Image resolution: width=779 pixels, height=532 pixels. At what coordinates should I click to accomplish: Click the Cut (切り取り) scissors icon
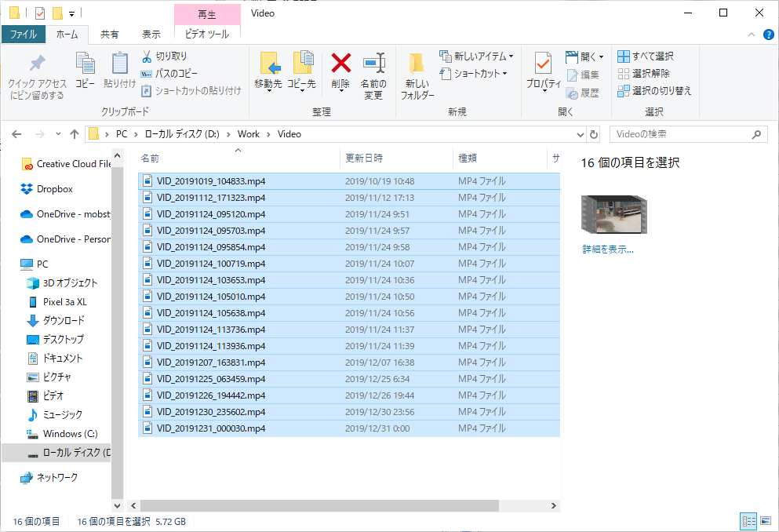tap(147, 56)
